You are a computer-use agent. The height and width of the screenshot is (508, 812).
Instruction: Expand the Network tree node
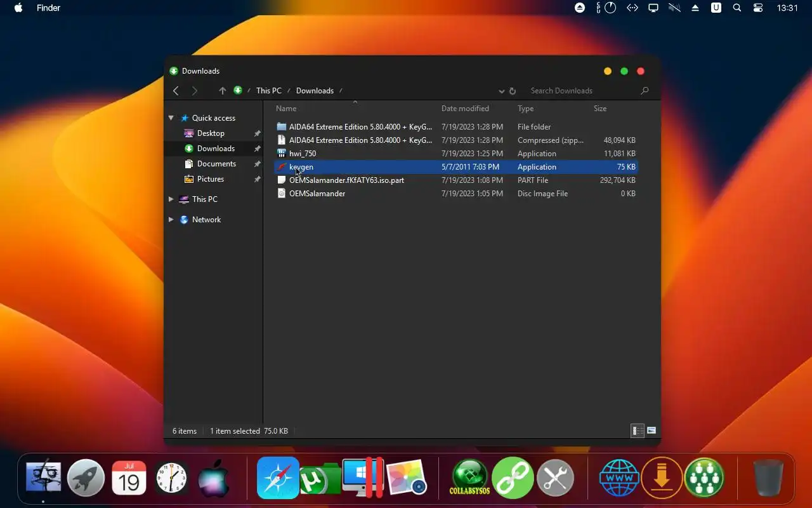pyautogui.click(x=171, y=220)
